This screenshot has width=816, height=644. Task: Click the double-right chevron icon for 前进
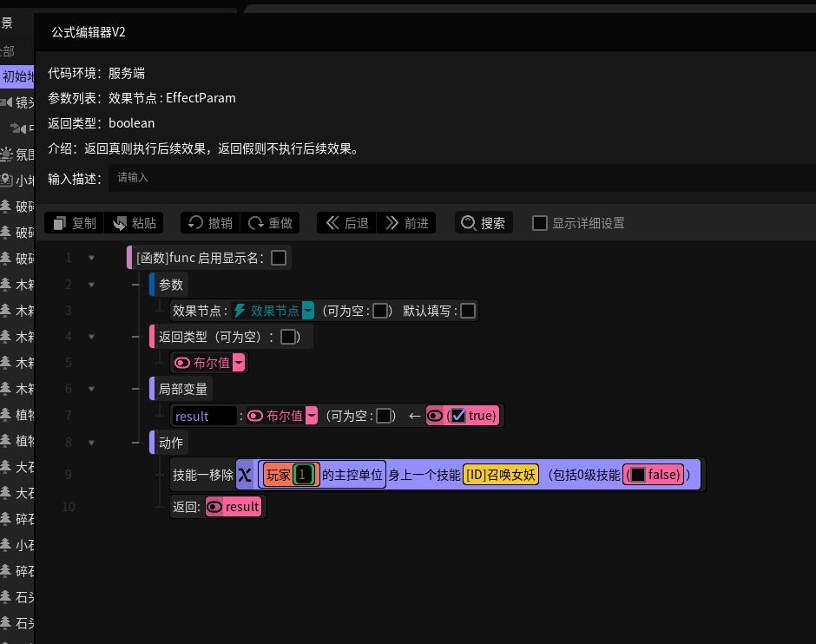(392, 223)
